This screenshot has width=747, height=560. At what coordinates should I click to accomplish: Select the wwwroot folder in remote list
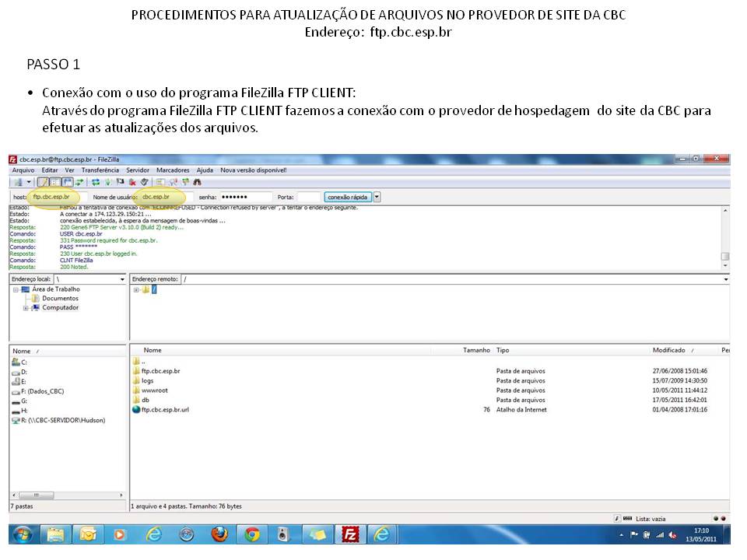[x=155, y=390]
